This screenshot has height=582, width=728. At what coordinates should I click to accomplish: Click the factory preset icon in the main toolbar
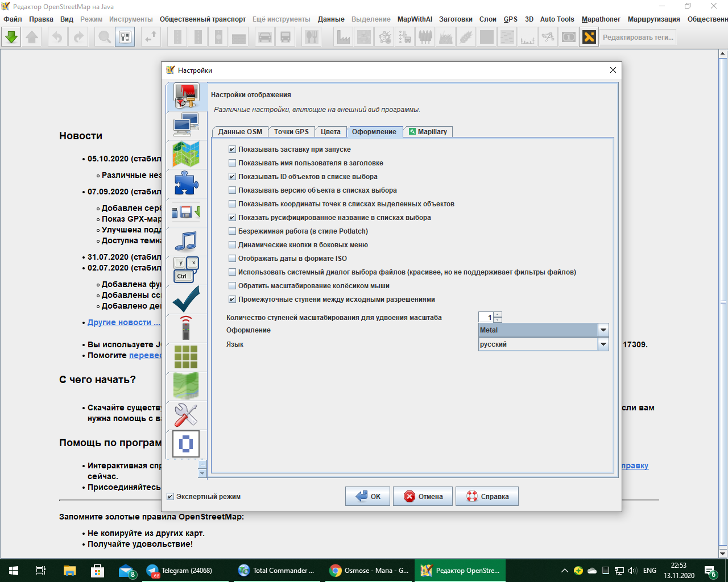pos(344,38)
